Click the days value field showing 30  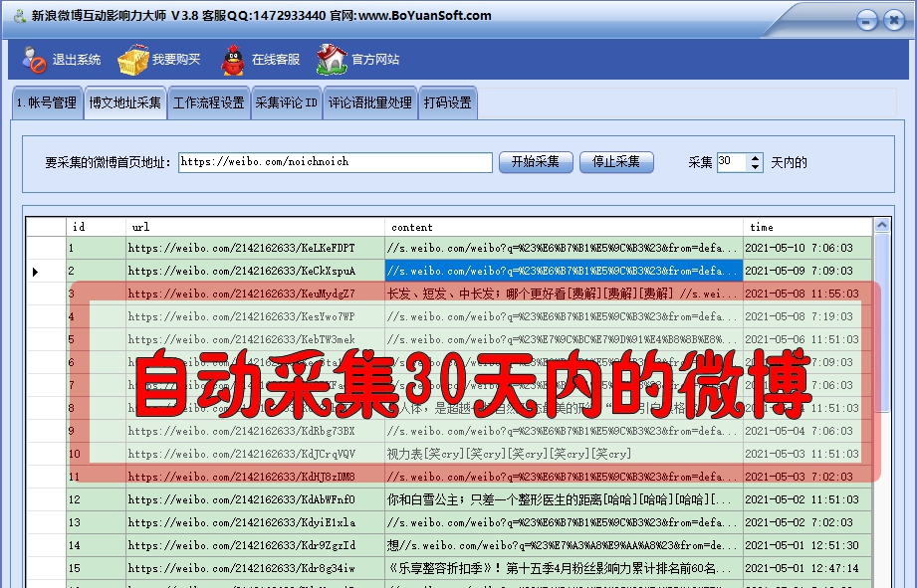point(732,162)
